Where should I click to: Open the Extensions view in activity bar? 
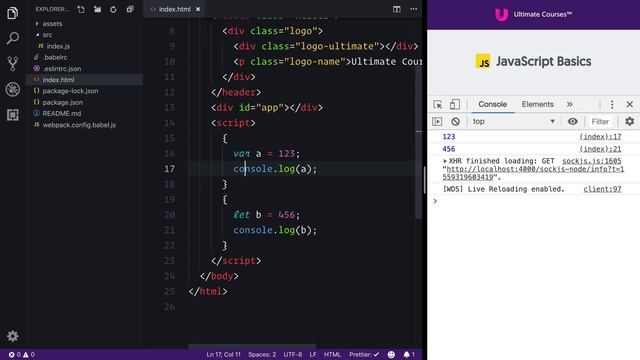click(13, 115)
